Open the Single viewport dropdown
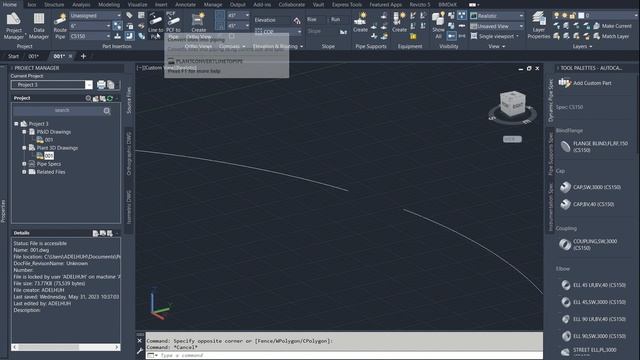 [x=496, y=36]
